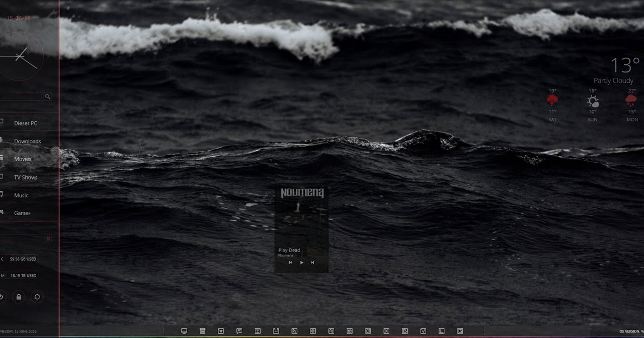Open the Downloads shortcut
644x338 pixels.
[x=27, y=141]
